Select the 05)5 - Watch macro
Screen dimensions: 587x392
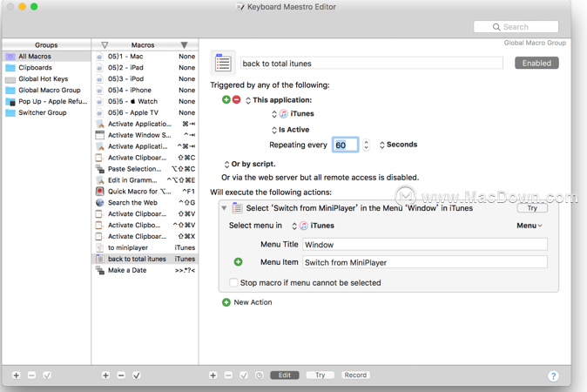[x=145, y=101]
